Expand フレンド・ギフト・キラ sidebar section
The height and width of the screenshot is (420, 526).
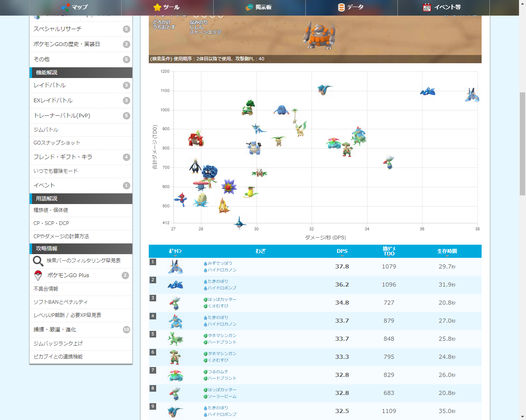[x=81, y=157]
